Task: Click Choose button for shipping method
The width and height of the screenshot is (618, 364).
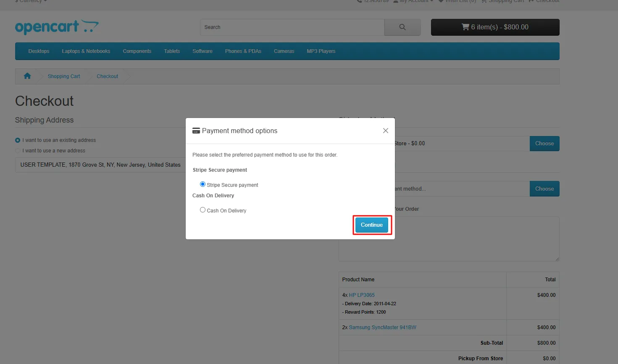Action: coord(544,144)
